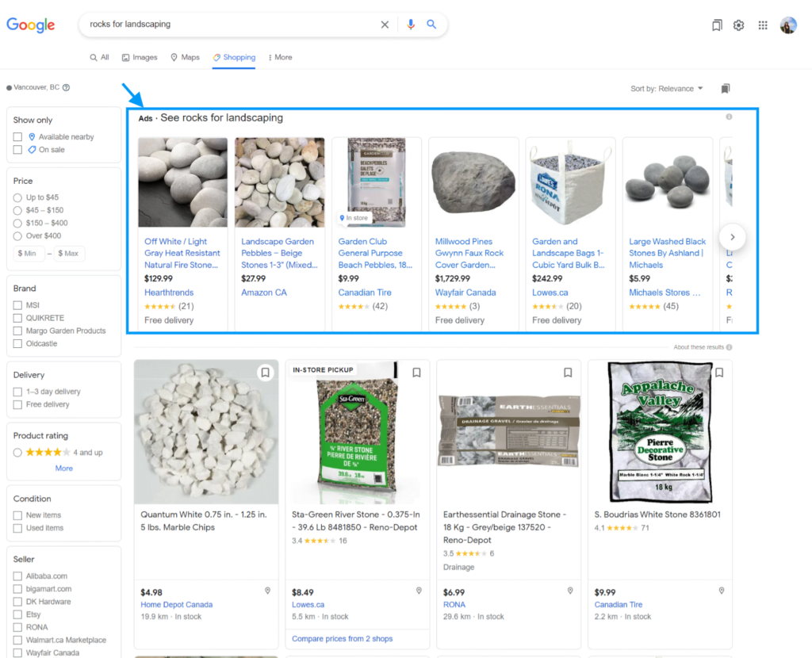The height and width of the screenshot is (658, 812).
Task: Click the location help question icon
Action: 67,87
